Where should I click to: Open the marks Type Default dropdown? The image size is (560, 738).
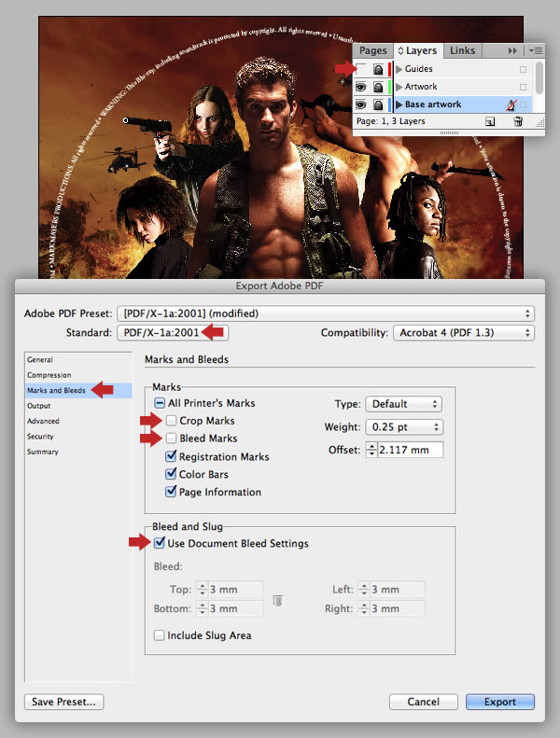(x=403, y=404)
